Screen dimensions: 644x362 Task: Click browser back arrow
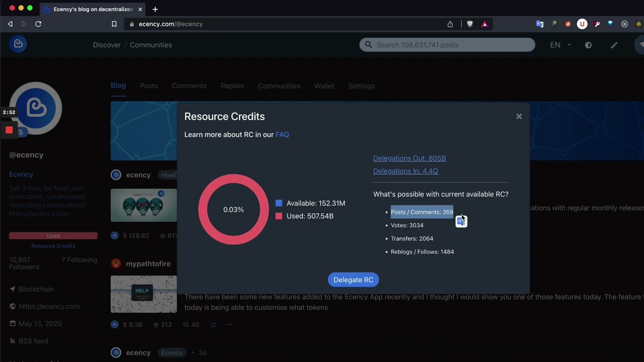(10, 24)
